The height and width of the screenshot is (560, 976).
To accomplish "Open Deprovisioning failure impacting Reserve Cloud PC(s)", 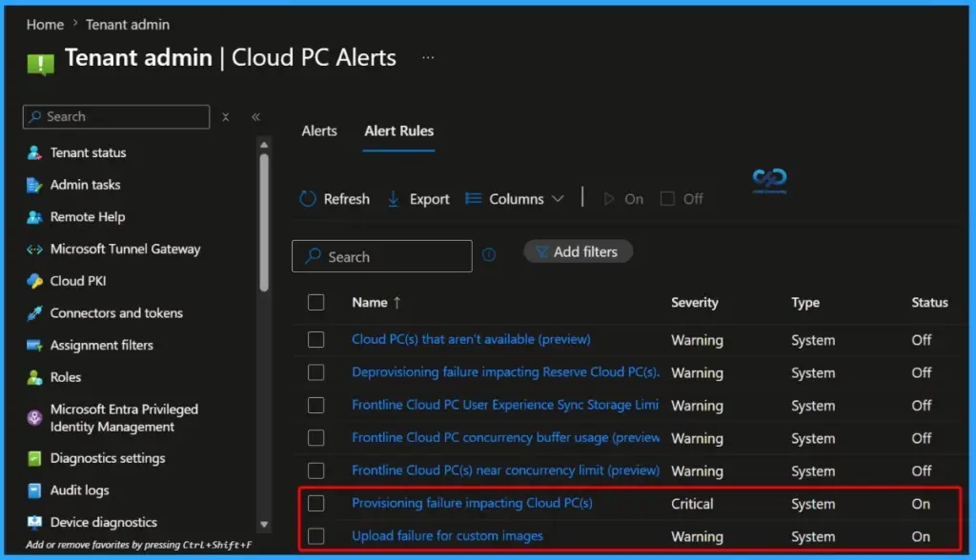I will (x=505, y=372).
